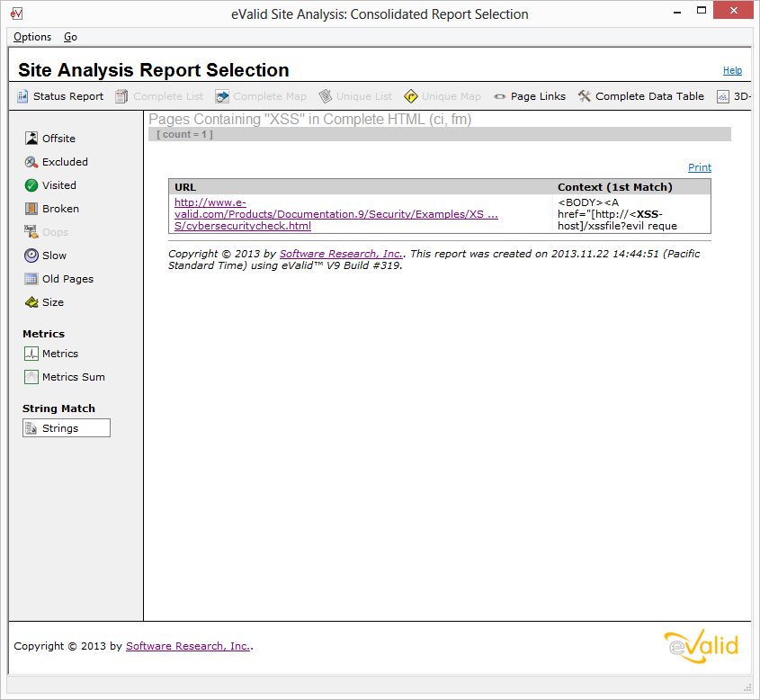Click the URL column header
The width and height of the screenshot is (760, 700).
[x=185, y=187]
